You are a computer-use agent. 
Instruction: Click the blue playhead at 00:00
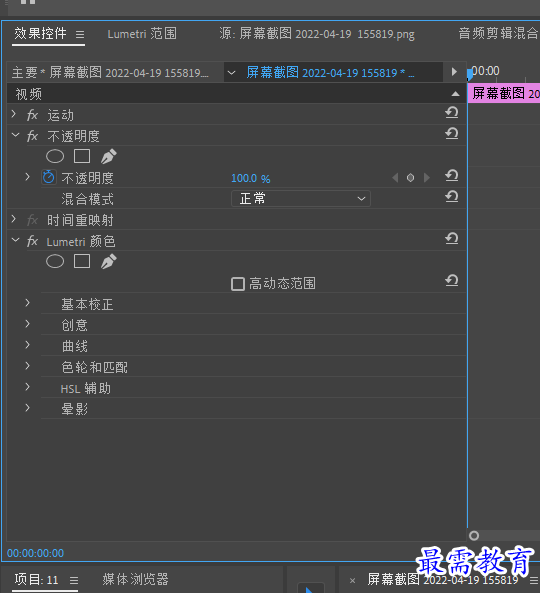[469, 74]
